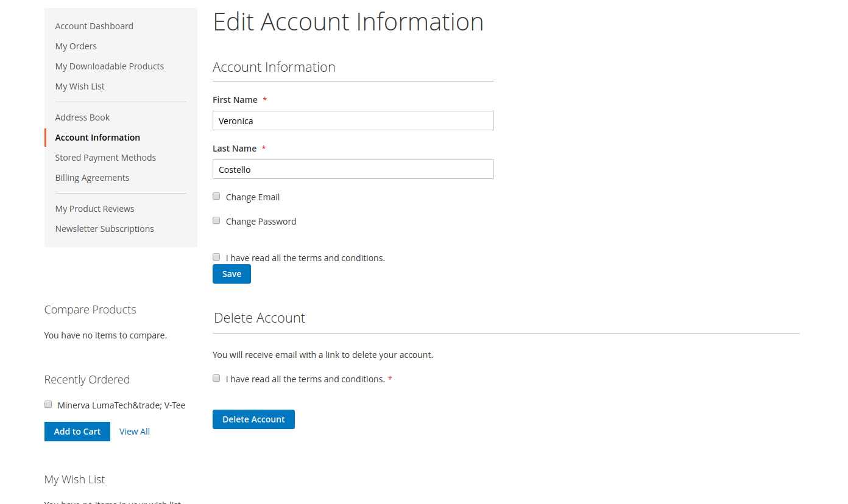This screenshot has height=504, width=848.
Task: Click the Delete Account button
Action: (x=253, y=419)
